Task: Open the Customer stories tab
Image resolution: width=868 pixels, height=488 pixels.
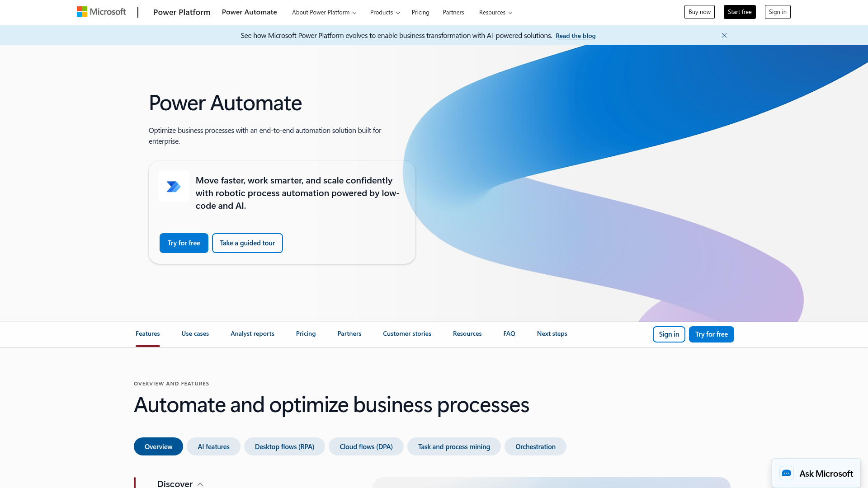Action: [406, 333]
